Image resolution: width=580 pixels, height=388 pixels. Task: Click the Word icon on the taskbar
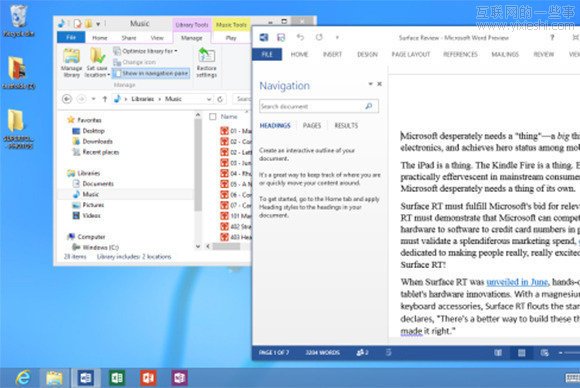(x=85, y=378)
